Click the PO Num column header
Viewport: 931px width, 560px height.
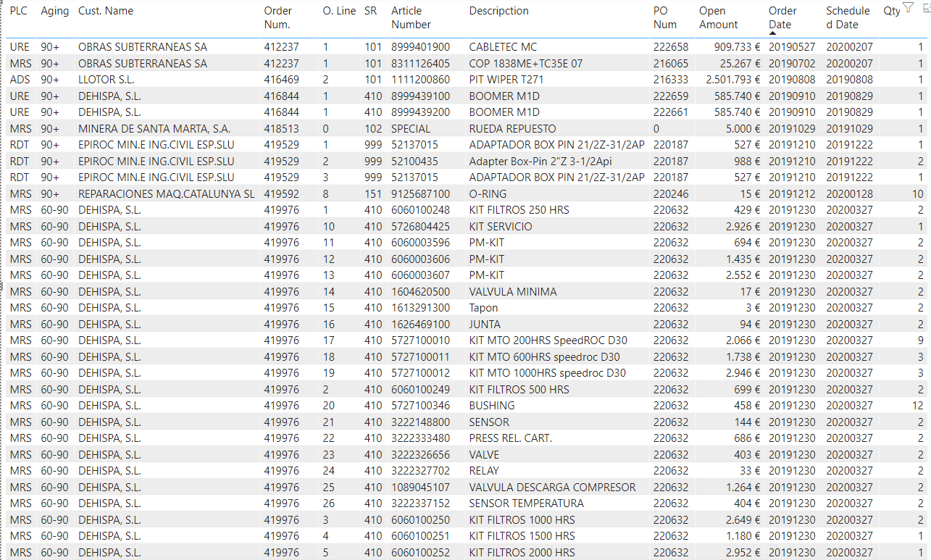(x=665, y=17)
